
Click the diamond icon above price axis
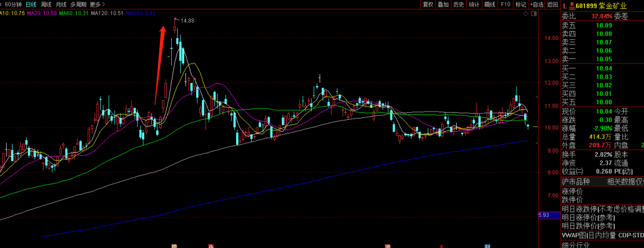[526, 14]
